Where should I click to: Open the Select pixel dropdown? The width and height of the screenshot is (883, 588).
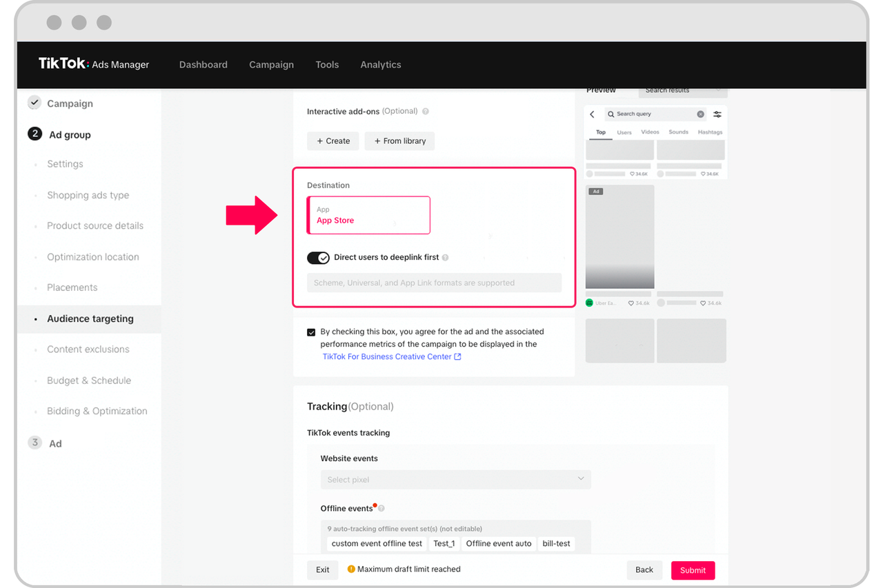pyautogui.click(x=456, y=480)
